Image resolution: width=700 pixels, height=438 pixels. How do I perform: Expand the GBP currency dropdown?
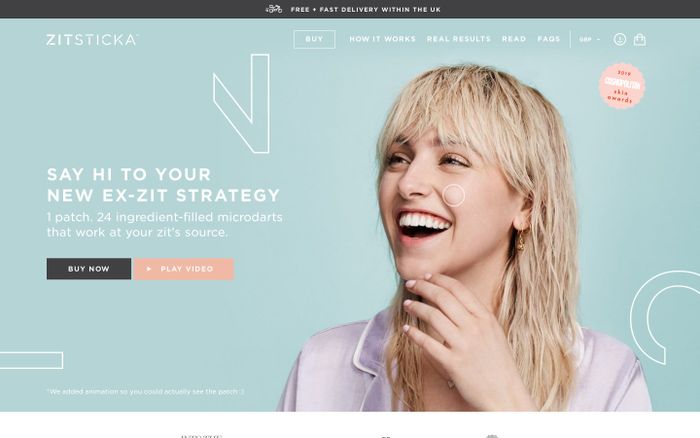589,39
